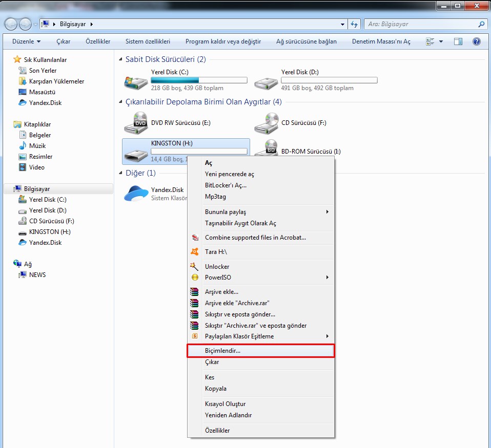The width and height of the screenshot is (491, 448).
Task: Click Yeniden Adlandır in context menu
Action: click(x=228, y=415)
